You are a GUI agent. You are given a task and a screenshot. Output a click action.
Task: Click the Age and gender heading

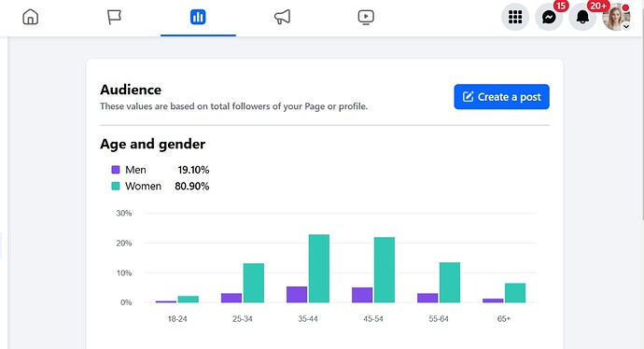tap(152, 144)
